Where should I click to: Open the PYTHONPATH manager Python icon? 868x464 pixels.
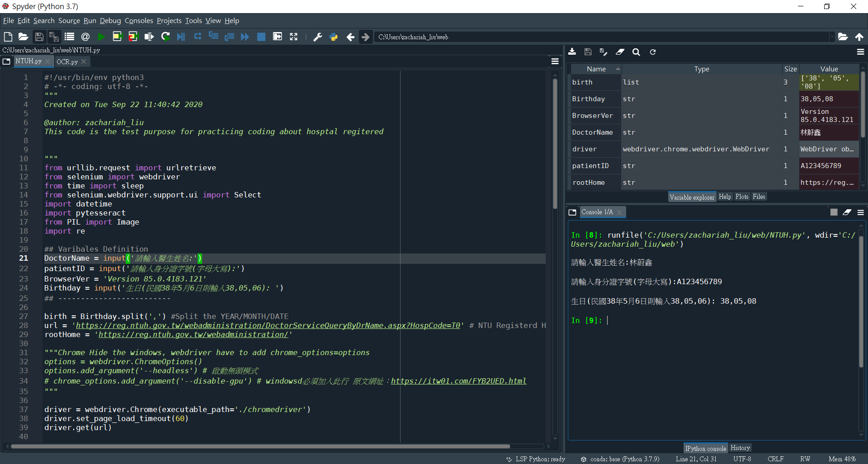click(334, 37)
